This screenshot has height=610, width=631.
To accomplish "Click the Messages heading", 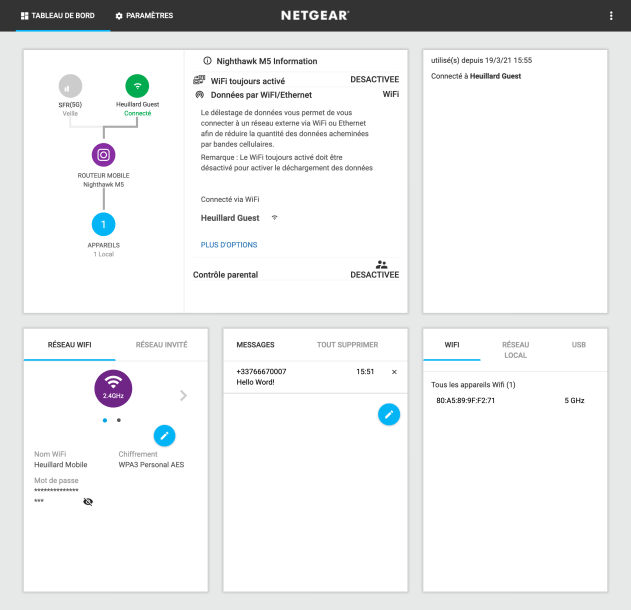I will coord(256,345).
